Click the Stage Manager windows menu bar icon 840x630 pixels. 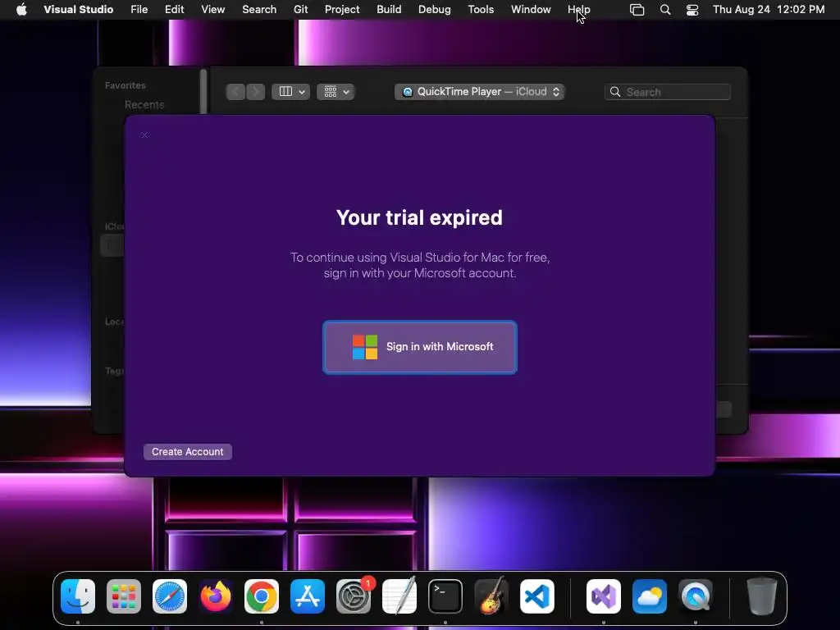click(x=637, y=10)
